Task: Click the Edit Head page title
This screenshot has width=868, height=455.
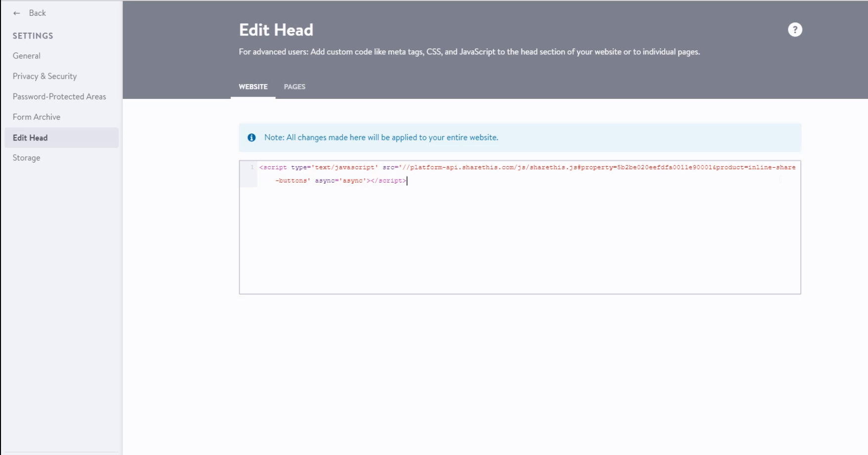Action: point(275,30)
